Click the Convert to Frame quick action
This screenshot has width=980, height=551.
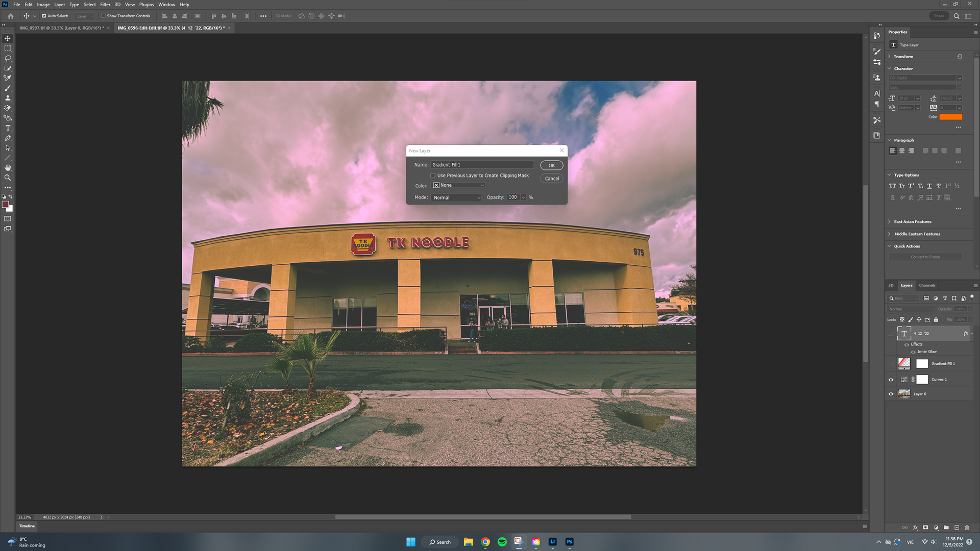pyautogui.click(x=924, y=257)
